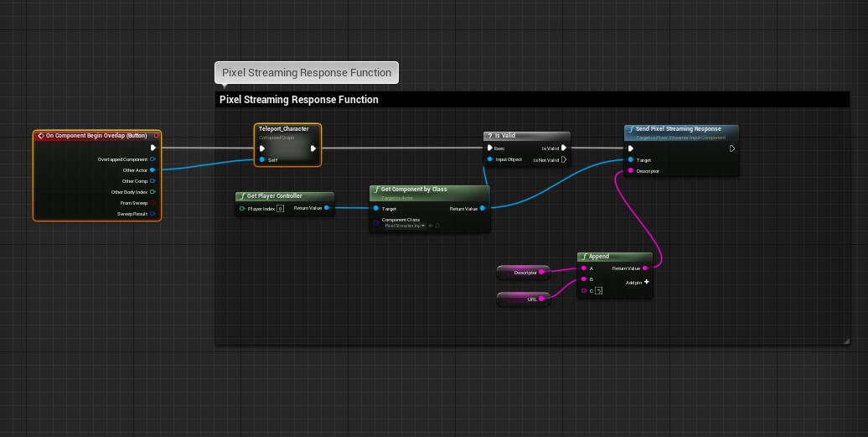Click Get Player Controller Return Value pin
The height and width of the screenshot is (437, 868).
327,208
